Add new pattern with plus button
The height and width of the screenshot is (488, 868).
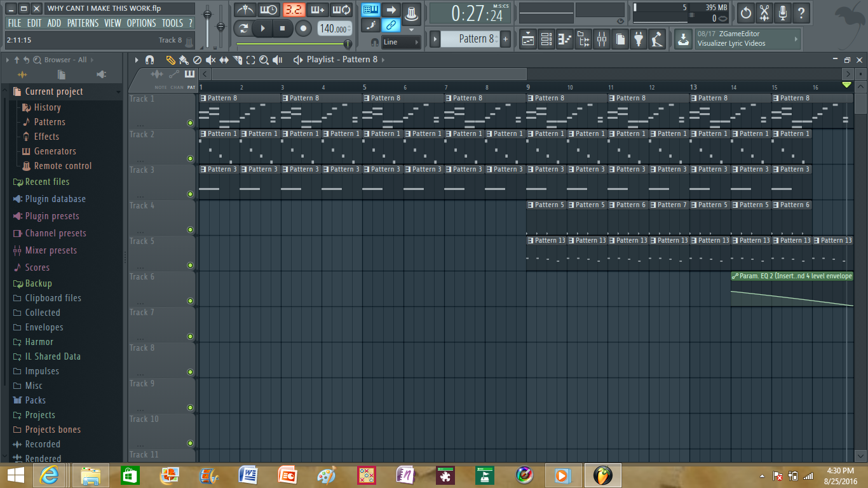click(506, 39)
